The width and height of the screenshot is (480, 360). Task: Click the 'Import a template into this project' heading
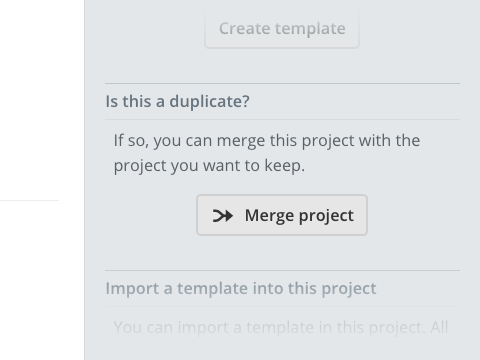pyautogui.click(x=241, y=288)
